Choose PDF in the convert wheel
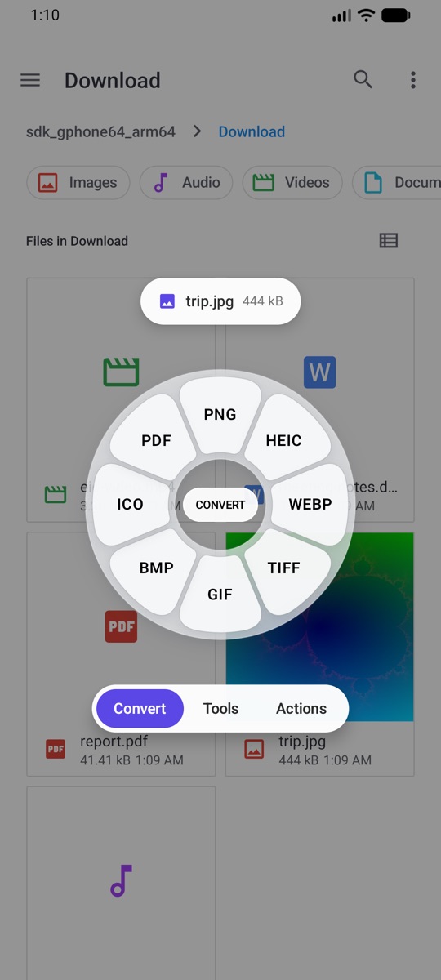The height and width of the screenshot is (980, 441). point(156,440)
